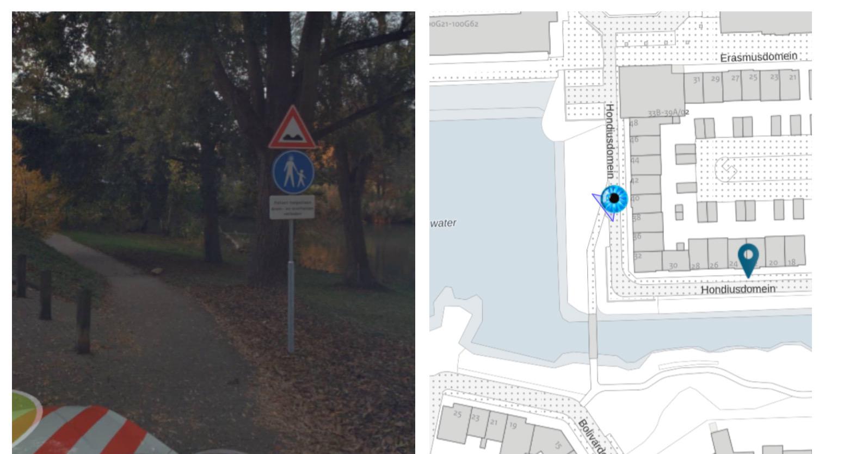The height and width of the screenshot is (454, 868).
Task: Select building number 31 on Erasmusdomein
Action: click(697, 80)
